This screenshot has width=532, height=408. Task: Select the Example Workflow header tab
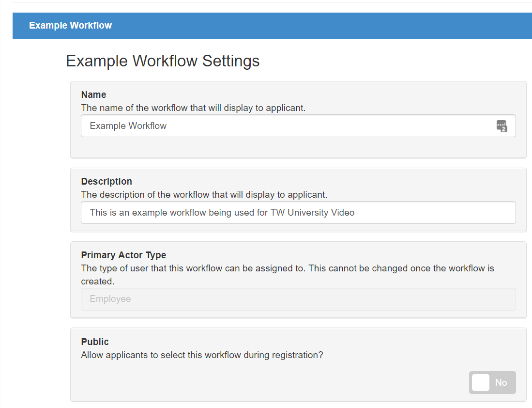(70, 26)
